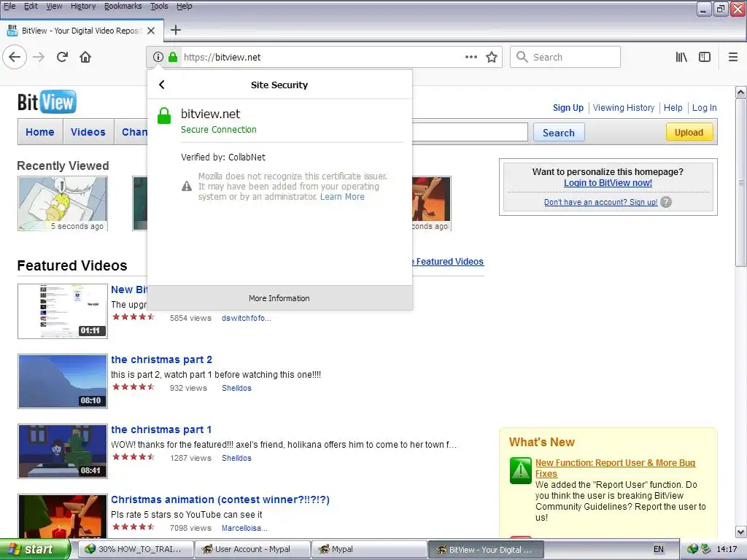Click Login to BitView now! link
747x560 pixels.
click(x=608, y=183)
